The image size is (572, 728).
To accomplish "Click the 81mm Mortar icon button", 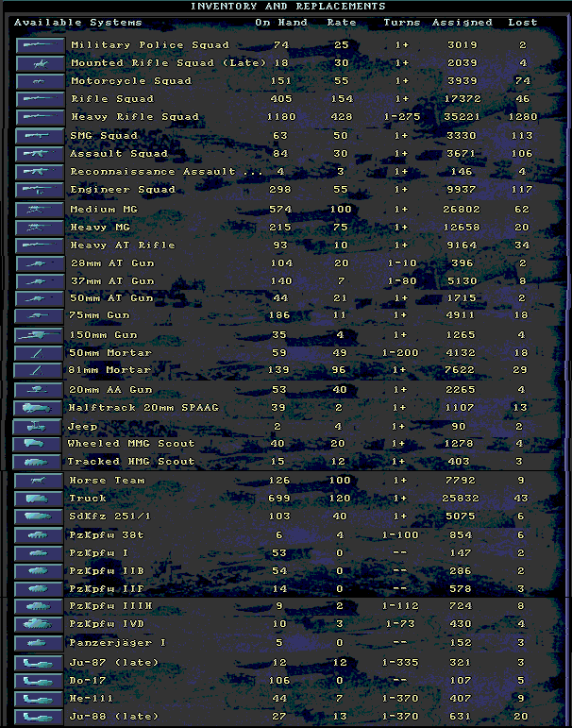I will click(39, 370).
